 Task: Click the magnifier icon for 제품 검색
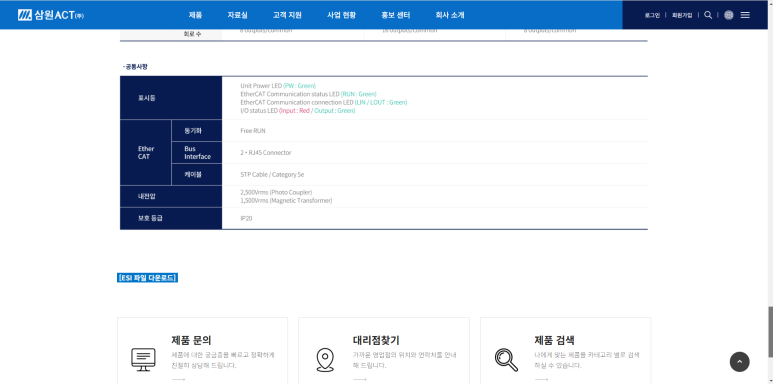click(x=506, y=360)
